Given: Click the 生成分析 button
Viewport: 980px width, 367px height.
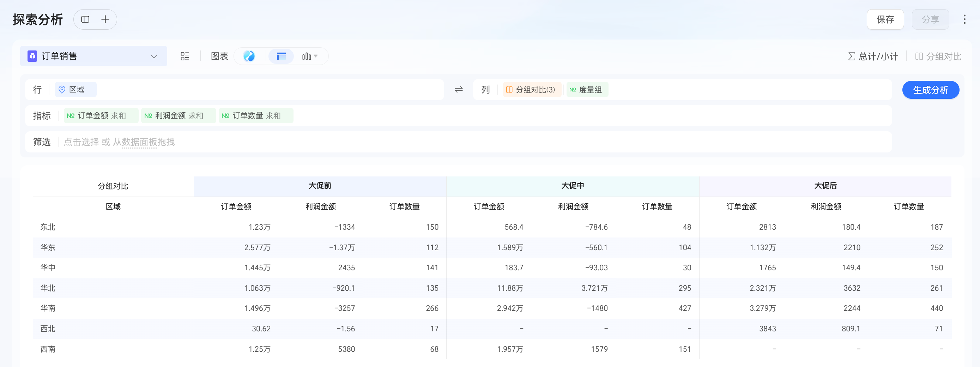Looking at the screenshot, I should coord(931,90).
